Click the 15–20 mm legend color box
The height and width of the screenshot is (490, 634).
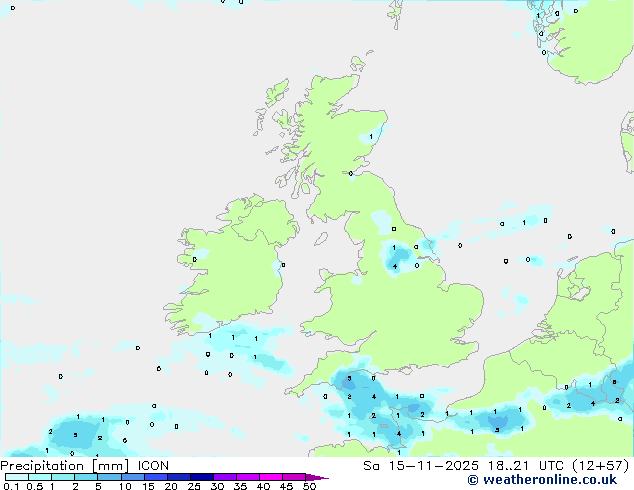pyautogui.click(x=155, y=477)
